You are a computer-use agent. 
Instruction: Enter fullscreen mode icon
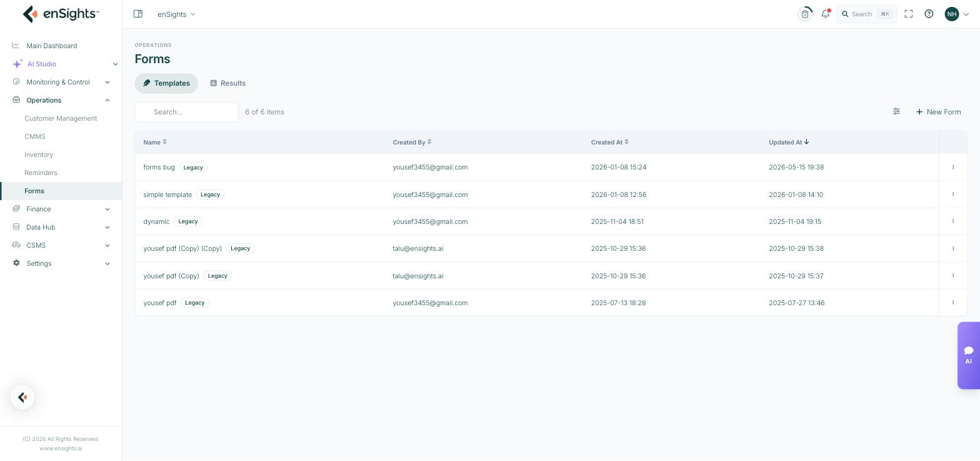pyautogui.click(x=909, y=14)
